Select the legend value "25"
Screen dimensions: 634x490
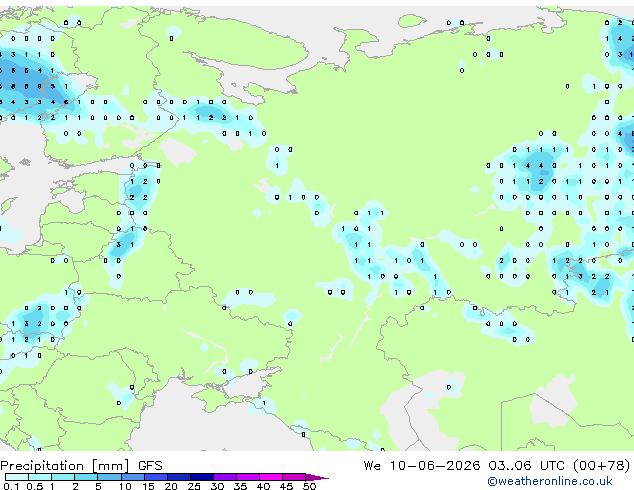coord(194,486)
